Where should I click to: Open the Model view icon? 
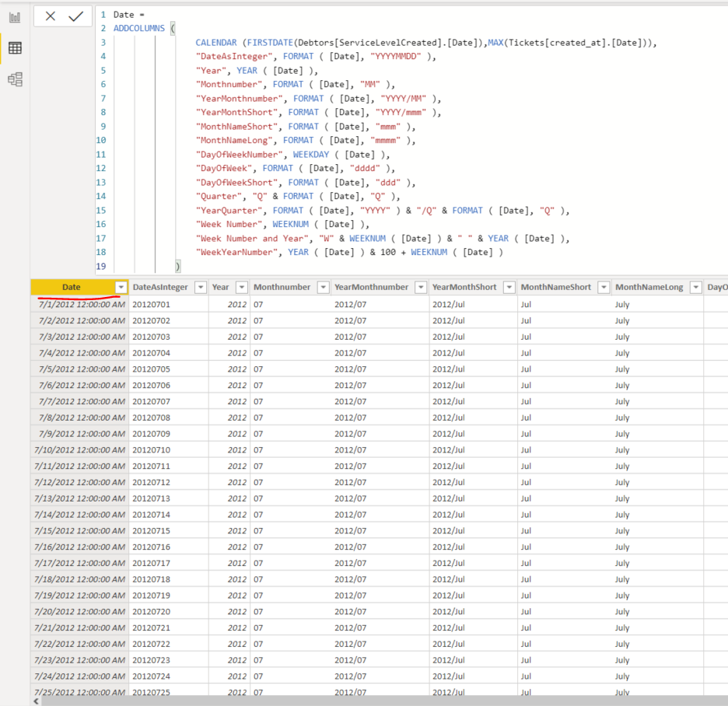click(x=15, y=79)
